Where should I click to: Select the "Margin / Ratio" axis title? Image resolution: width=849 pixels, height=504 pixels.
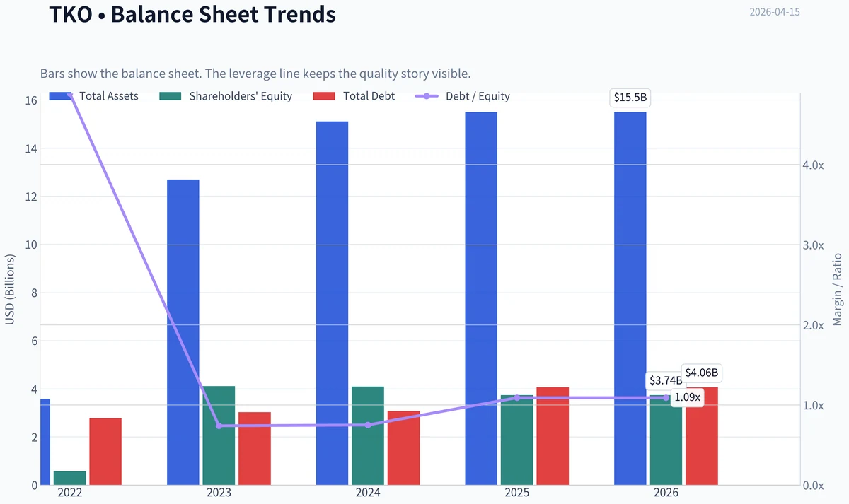(x=838, y=290)
